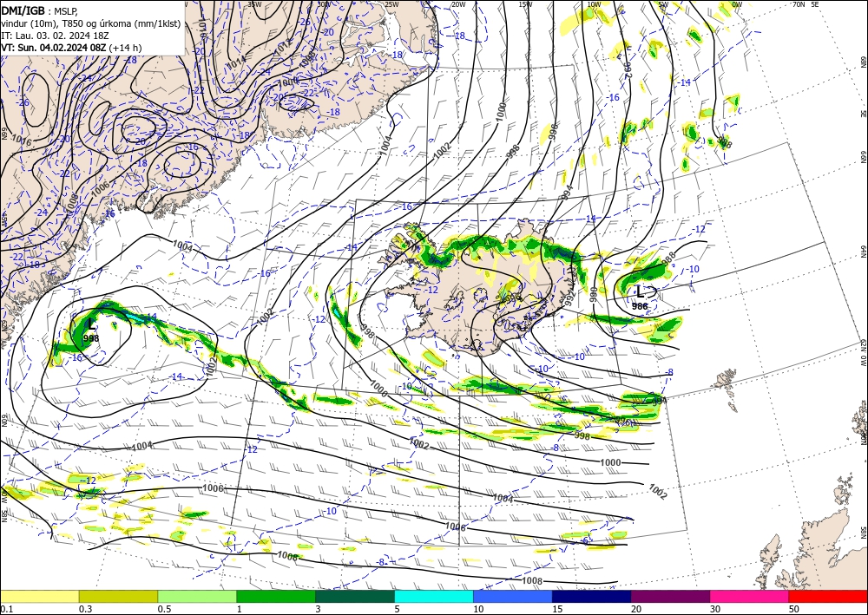Click the '990' isobar label east of Iceland
The width and height of the screenshot is (868, 615).
click(594, 294)
